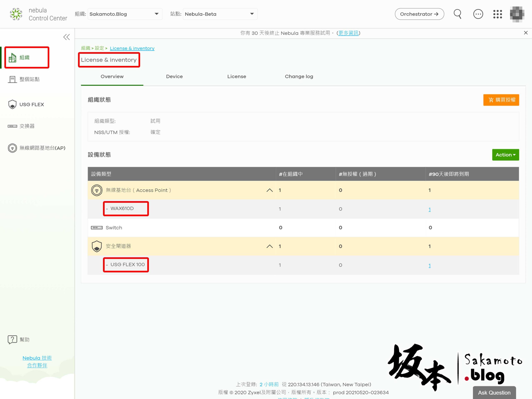Collapse the 安全閘道器 row chevron
Viewport: 532px width, 399px height.
(270, 246)
